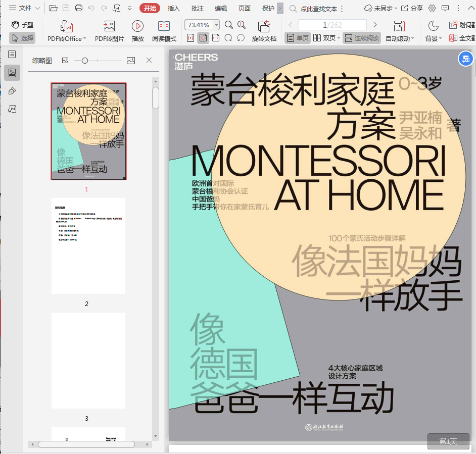Toggle the thumbnails sidebar icon
The width and height of the screenshot is (476, 454).
12,73
